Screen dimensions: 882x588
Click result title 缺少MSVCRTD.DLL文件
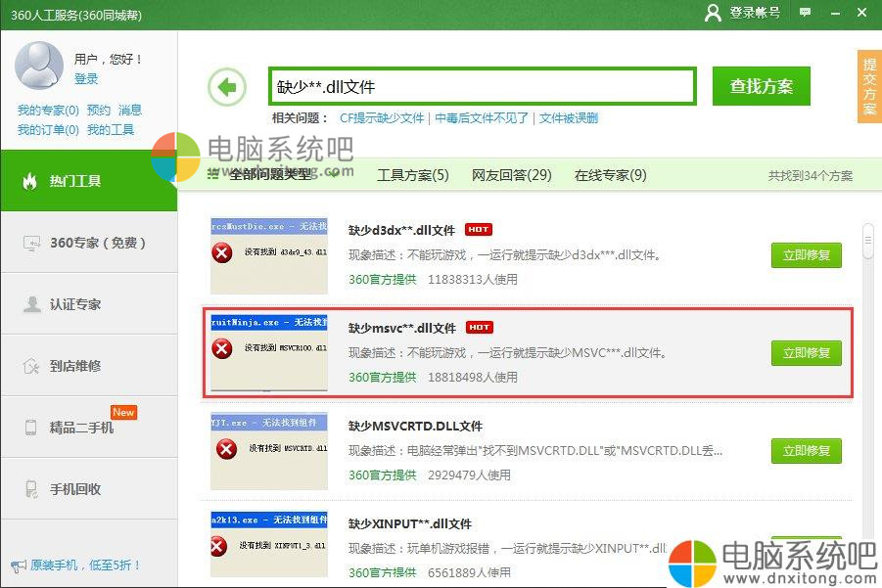point(415,426)
